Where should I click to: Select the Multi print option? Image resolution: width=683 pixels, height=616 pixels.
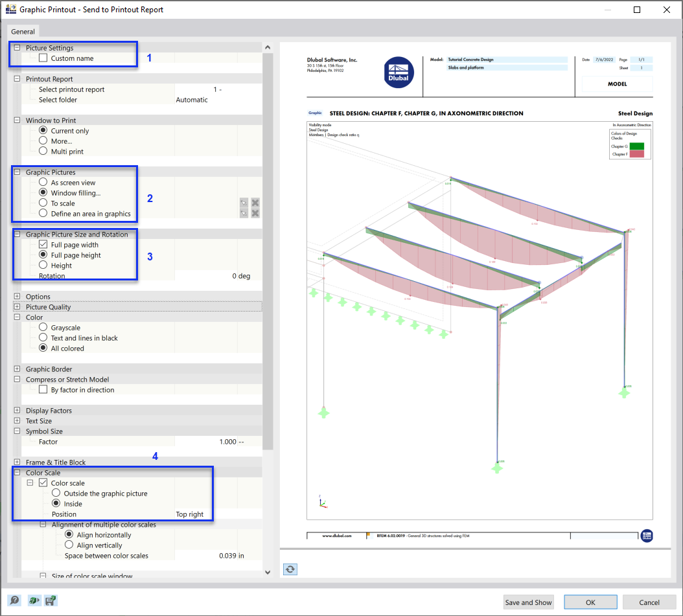[43, 151]
